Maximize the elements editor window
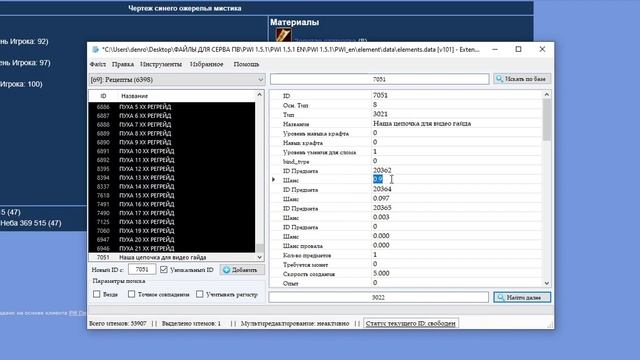The height and width of the screenshot is (360, 640). [518, 49]
